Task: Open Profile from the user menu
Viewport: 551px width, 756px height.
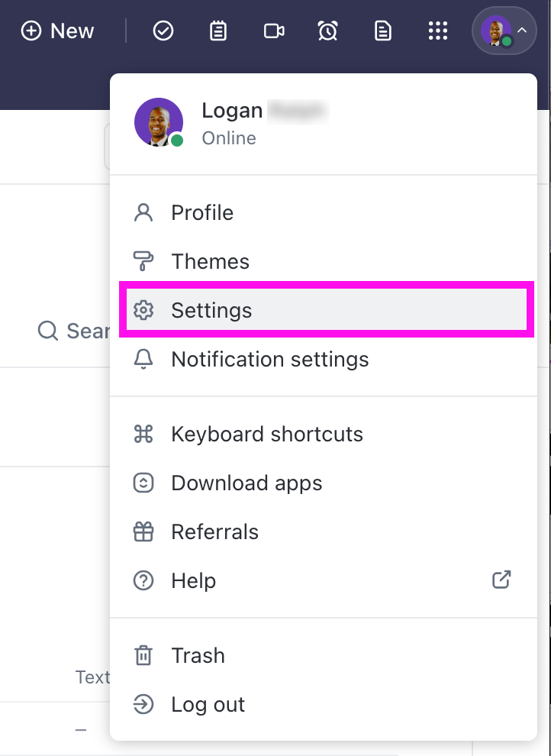Action: [x=202, y=212]
